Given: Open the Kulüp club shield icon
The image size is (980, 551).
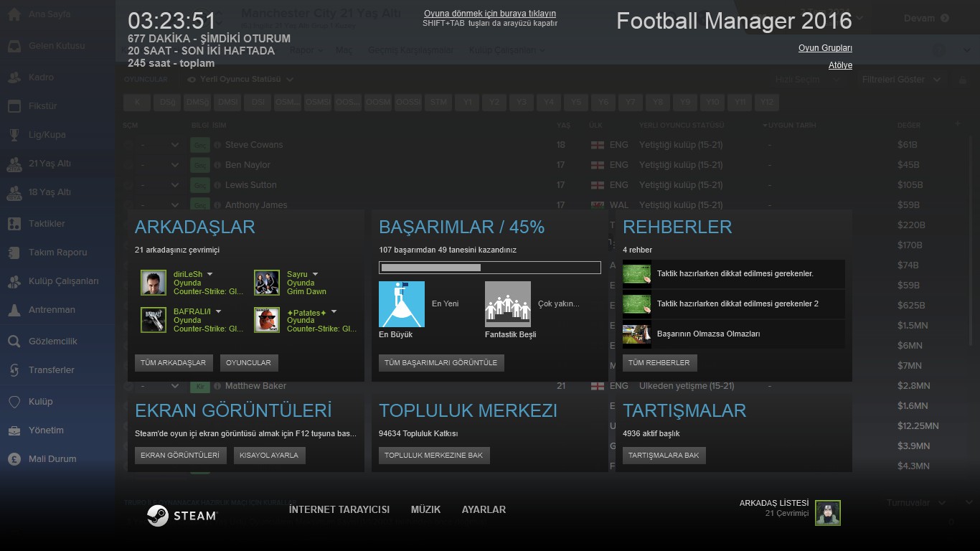Looking at the screenshot, I should (14, 402).
